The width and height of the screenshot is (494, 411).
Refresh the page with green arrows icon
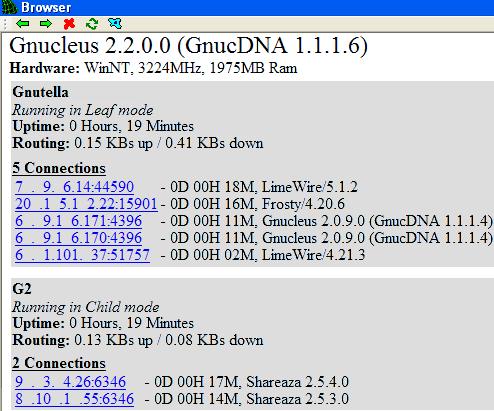point(92,24)
